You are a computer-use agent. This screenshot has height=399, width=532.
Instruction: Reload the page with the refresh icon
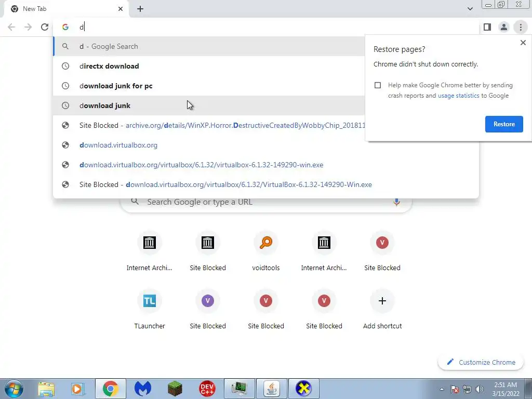[x=45, y=27]
